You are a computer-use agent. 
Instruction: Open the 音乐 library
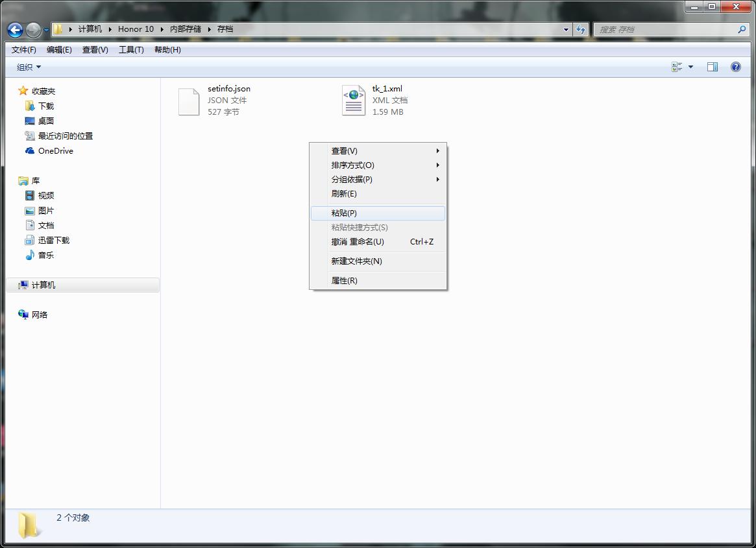pos(46,255)
